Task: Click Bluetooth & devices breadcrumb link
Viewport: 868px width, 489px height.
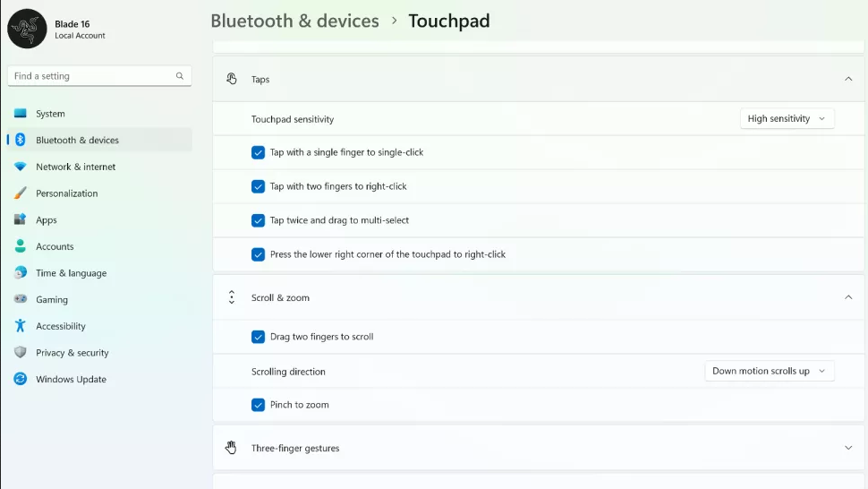Action: point(294,21)
